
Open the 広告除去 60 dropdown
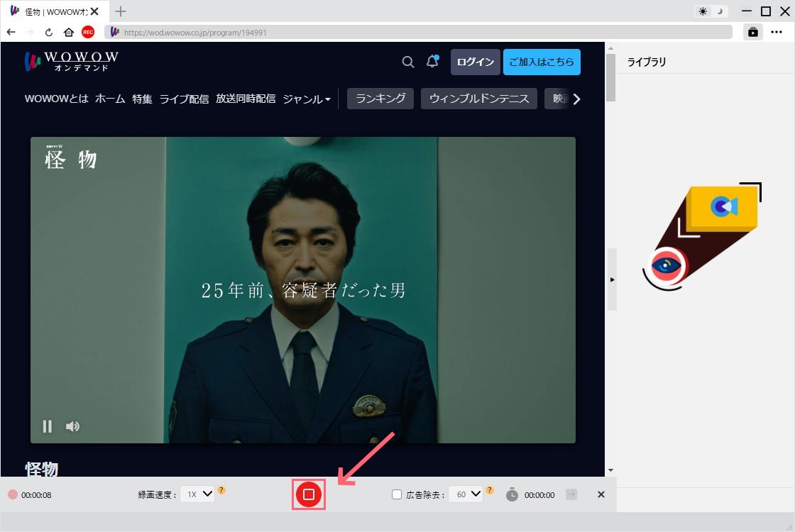[x=466, y=494]
